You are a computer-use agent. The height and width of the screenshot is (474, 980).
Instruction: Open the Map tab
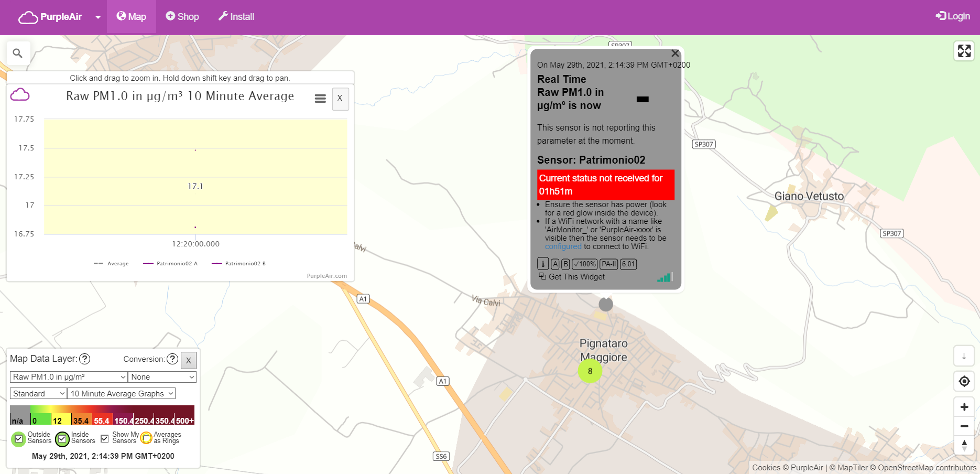point(132,17)
